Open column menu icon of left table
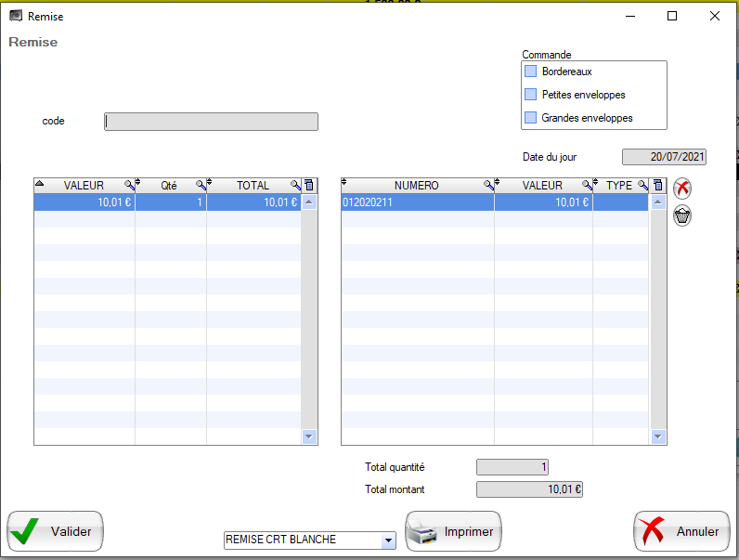This screenshot has height=560, width=739. click(309, 186)
